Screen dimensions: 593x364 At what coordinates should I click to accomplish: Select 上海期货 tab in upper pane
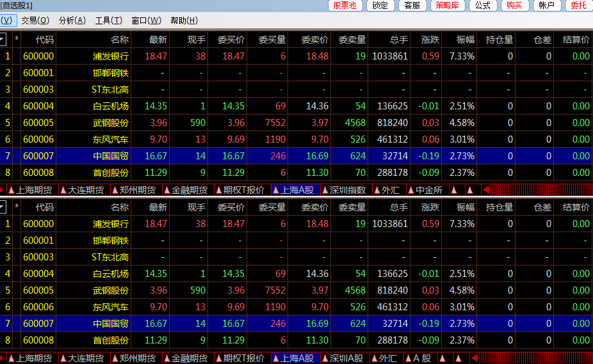pos(30,190)
